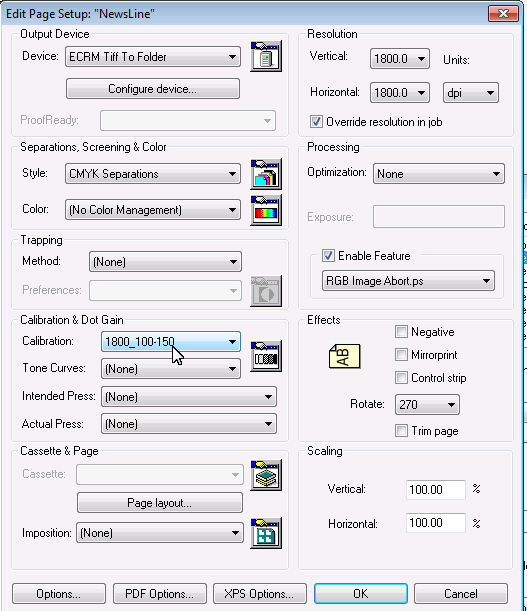Open the Units dropdown showing dpi
Image resolution: width=527 pixels, height=611 pixels.
tap(471, 93)
